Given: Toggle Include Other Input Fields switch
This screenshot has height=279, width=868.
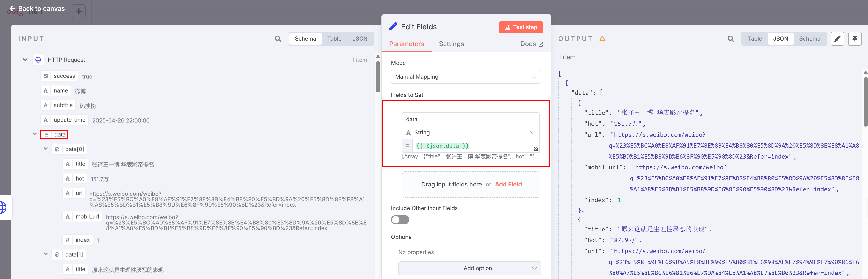Looking at the screenshot, I should point(400,220).
